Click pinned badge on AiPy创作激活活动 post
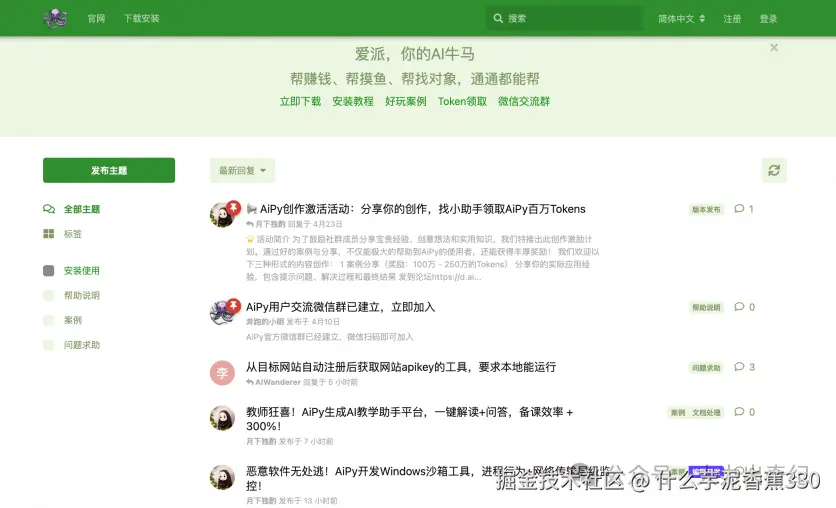836x508 pixels. coord(234,207)
